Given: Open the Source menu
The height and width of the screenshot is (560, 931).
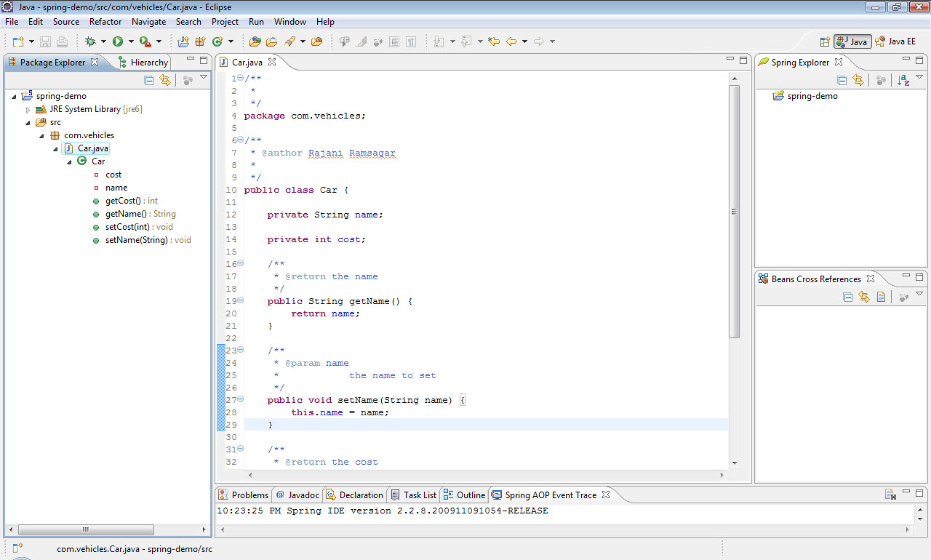Looking at the screenshot, I should 66,22.
